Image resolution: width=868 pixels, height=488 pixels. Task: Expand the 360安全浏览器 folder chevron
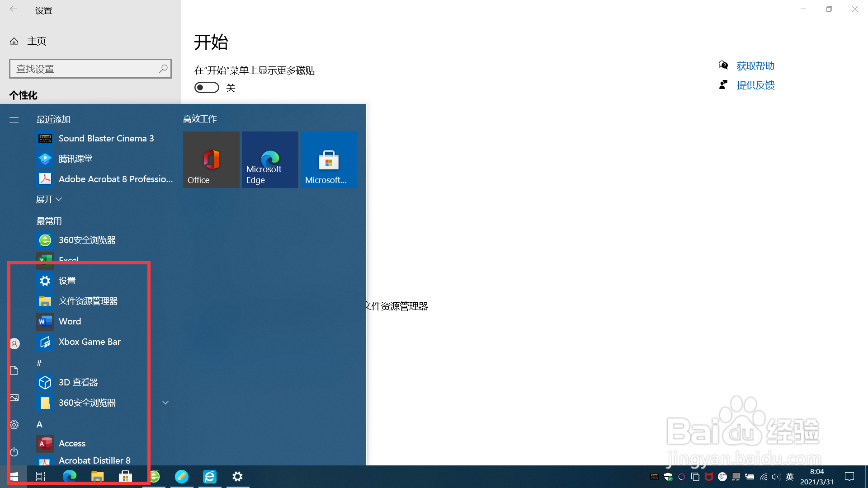click(x=165, y=402)
